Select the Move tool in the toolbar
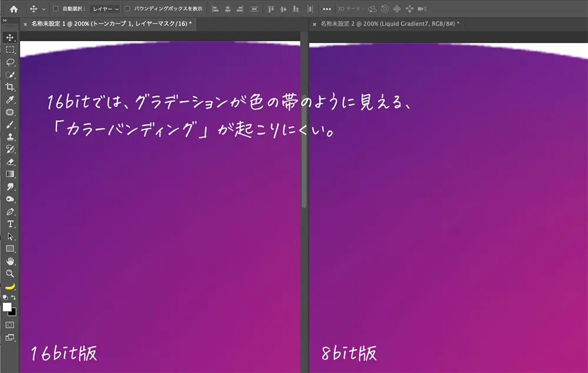Screen dimensions: 588x373 click(10, 37)
